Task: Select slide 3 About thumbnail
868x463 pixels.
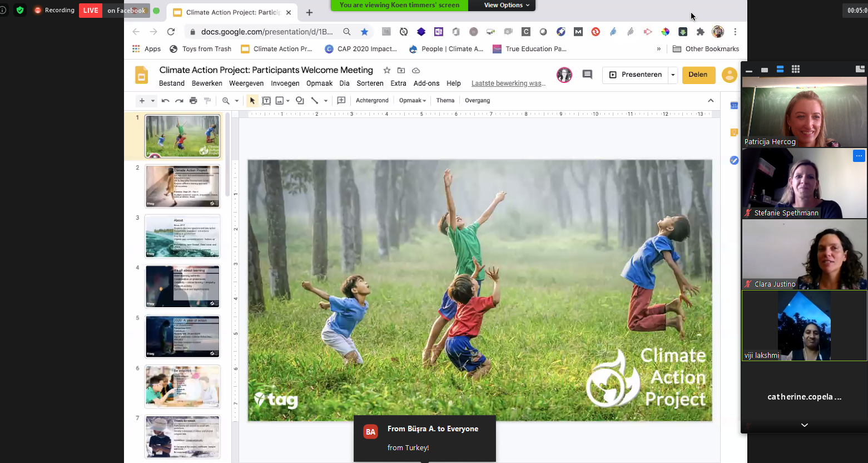Action: point(182,237)
